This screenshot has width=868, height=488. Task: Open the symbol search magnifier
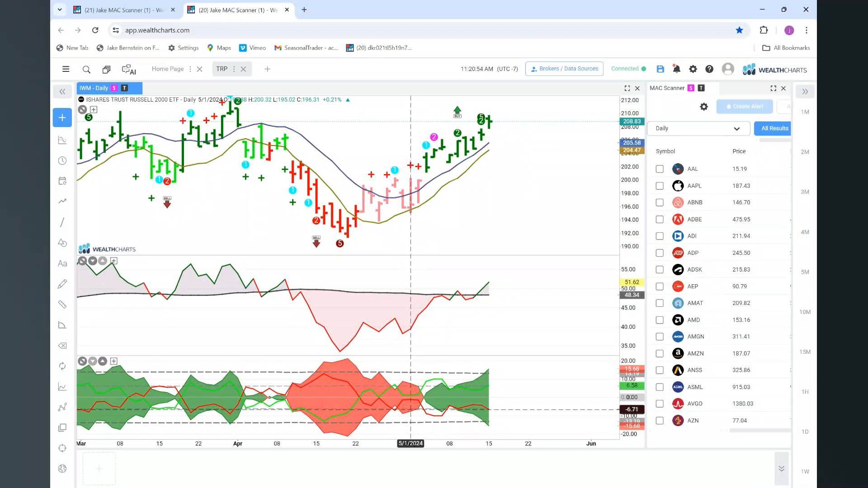coord(86,69)
